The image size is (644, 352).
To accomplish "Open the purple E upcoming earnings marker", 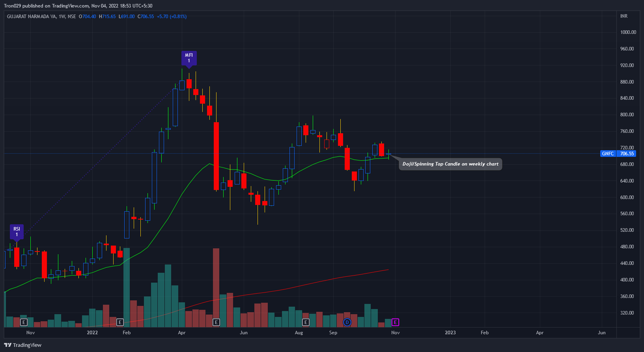I will click(395, 322).
